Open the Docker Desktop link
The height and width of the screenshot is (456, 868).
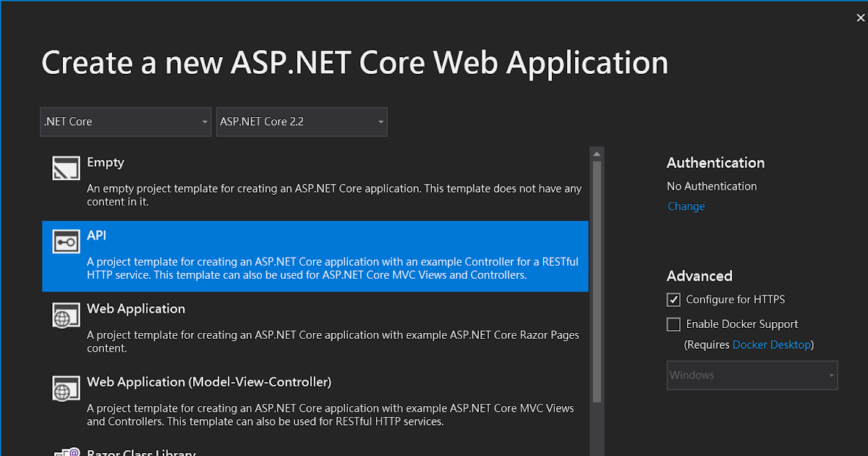pyautogui.click(x=772, y=345)
